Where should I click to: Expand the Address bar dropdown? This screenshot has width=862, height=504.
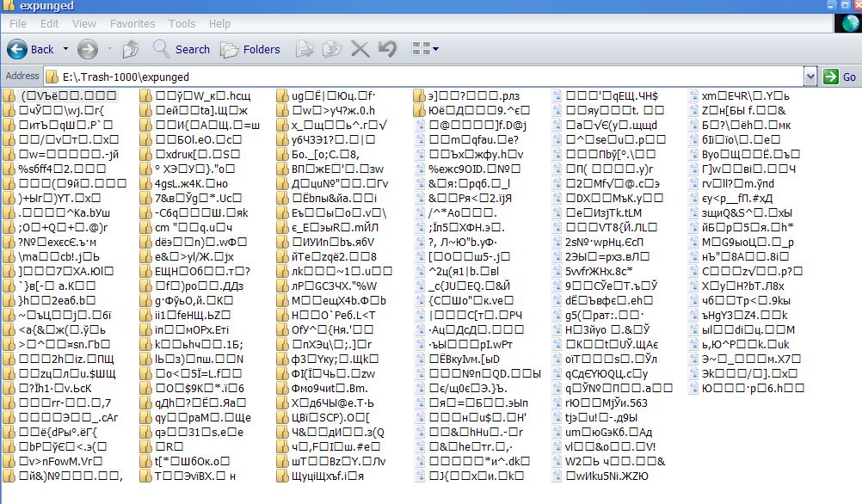tap(810, 77)
